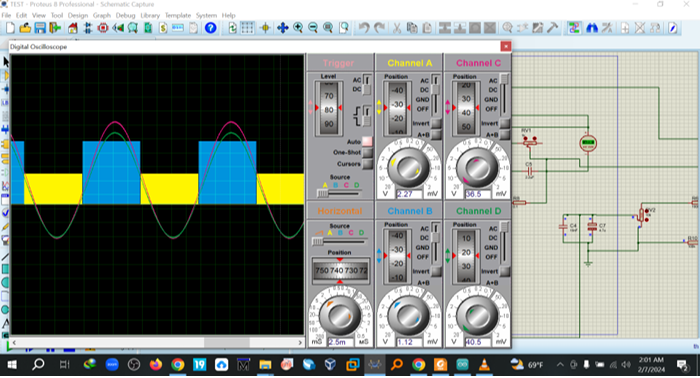Click the Horizontal timebase knob

click(x=340, y=316)
